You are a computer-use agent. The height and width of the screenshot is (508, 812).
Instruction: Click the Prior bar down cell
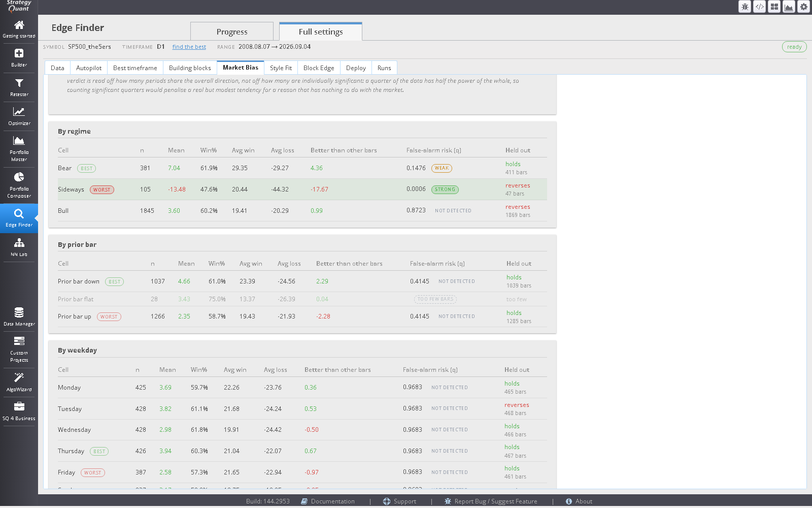pyautogui.click(x=79, y=281)
